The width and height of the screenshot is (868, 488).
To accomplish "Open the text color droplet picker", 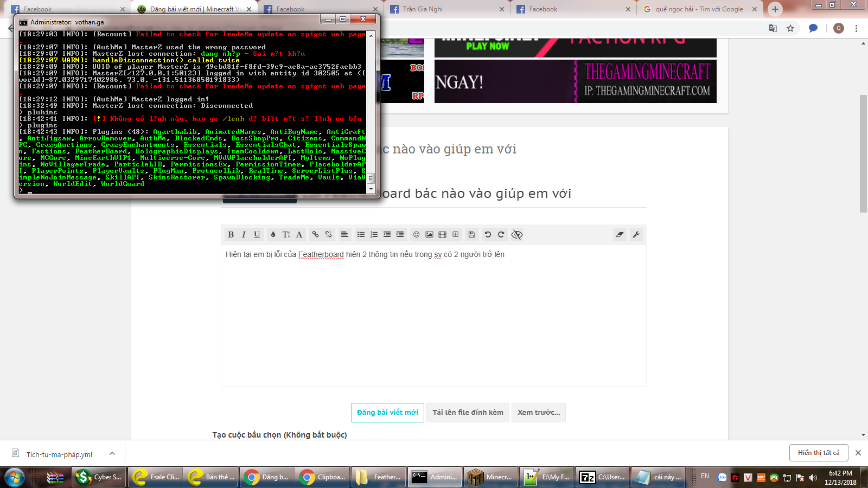I will [273, 235].
